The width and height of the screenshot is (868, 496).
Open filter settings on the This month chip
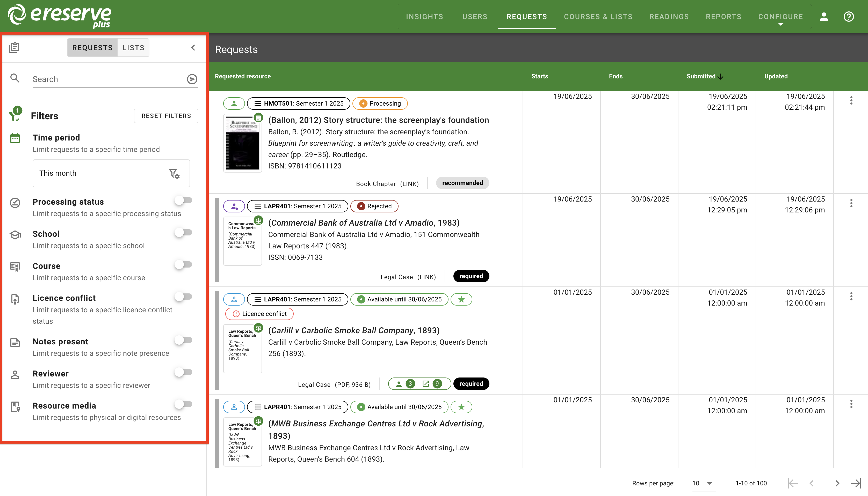pyautogui.click(x=175, y=173)
